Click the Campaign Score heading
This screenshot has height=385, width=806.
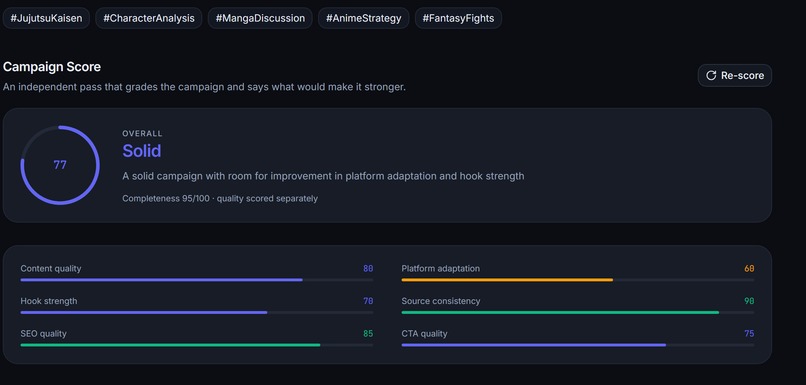click(x=52, y=67)
